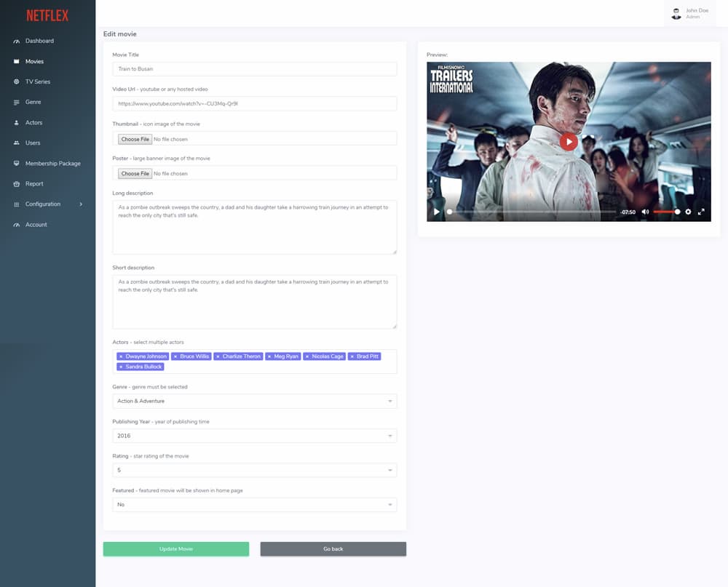This screenshot has width=728, height=587.
Task: Click the Report icon in sidebar
Action: coord(17,184)
